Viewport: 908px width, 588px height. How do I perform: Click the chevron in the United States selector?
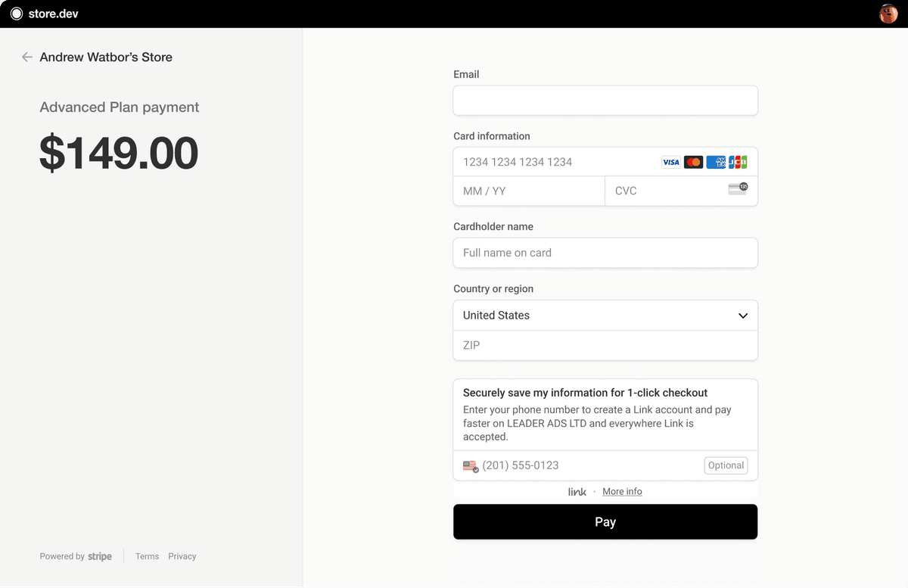point(743,316)
